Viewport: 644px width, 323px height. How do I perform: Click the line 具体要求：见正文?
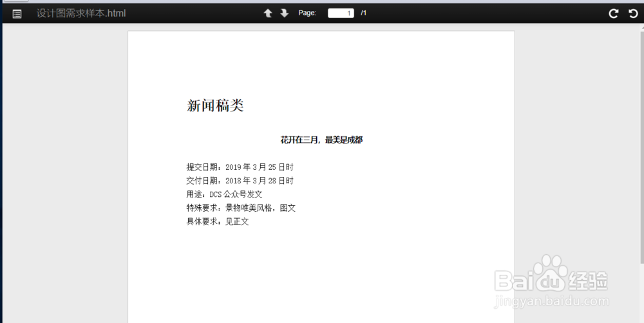pyautogui.click(x=218, y=221)
